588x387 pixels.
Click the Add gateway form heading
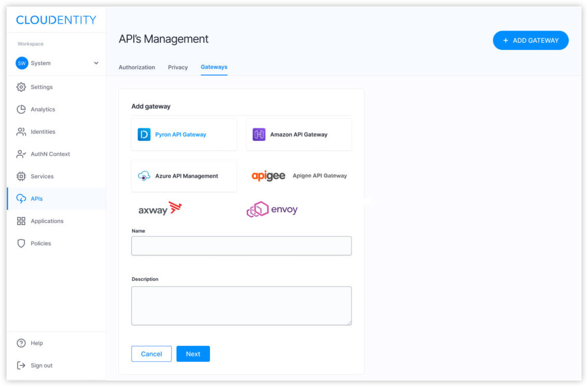tap(151, 106)
